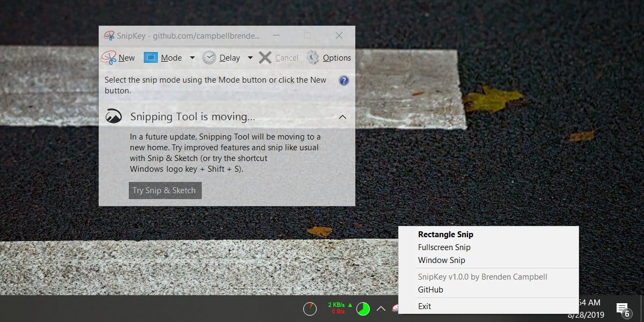Open GitHub from the SnipKey menu
The width and height of the screenshot is (644, 322).
point(430,290)
